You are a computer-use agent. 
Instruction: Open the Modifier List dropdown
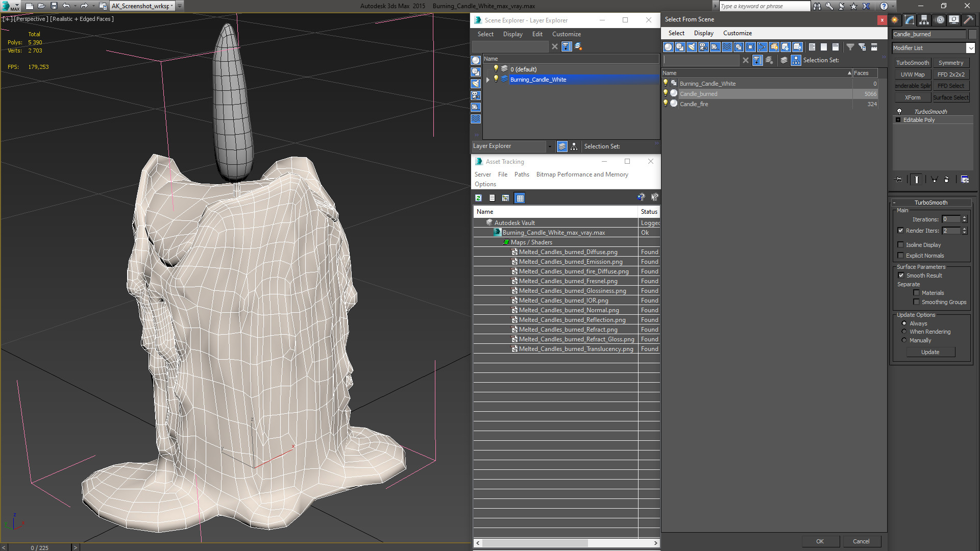point(970,48)
